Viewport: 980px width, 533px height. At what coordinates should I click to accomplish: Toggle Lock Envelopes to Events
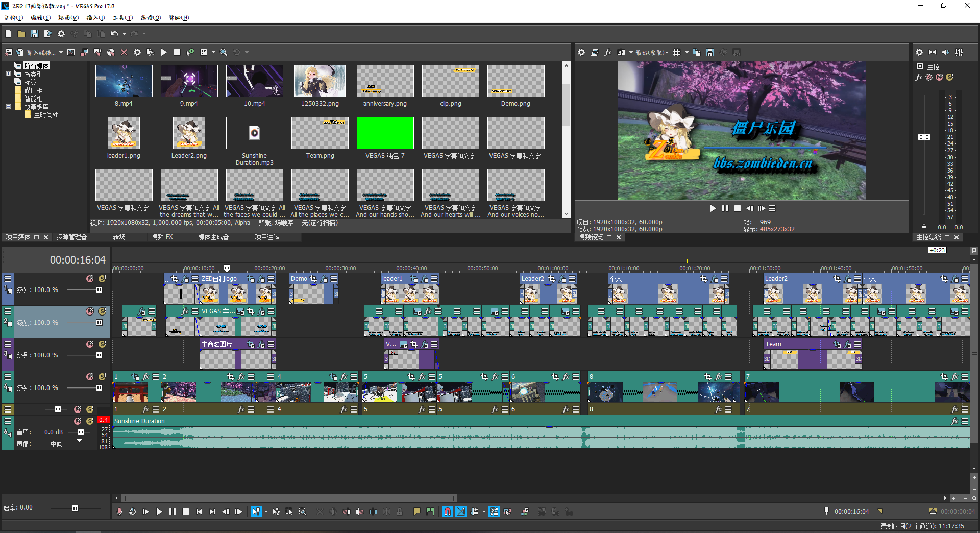(494, 511)
